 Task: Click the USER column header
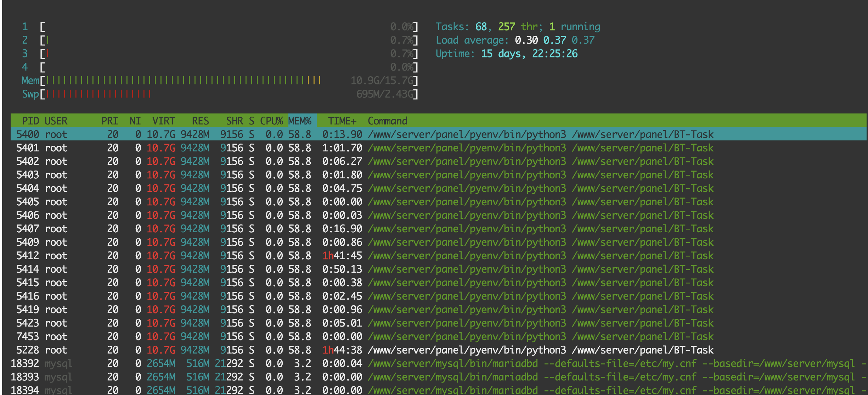[56, 121]
